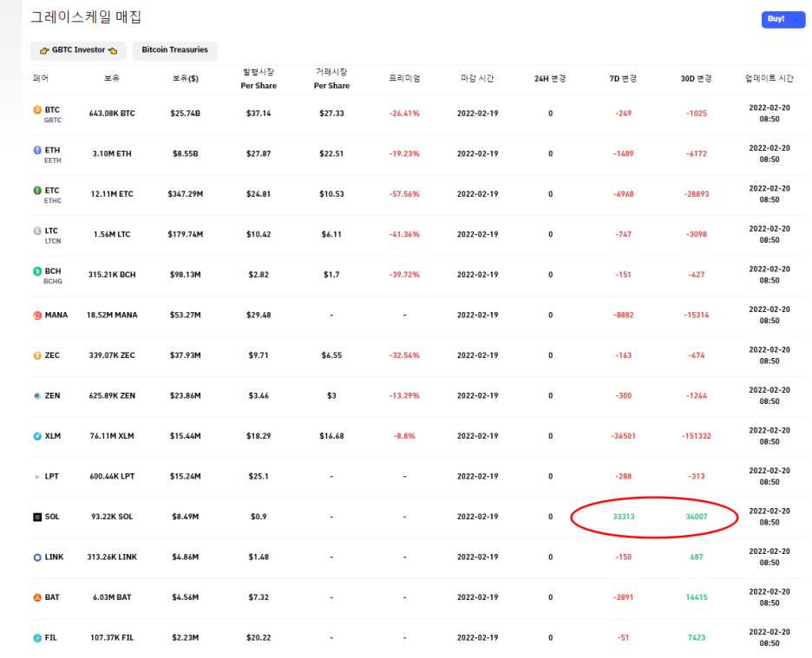Click the ZEN coin icon

click(x=37, y=396)
